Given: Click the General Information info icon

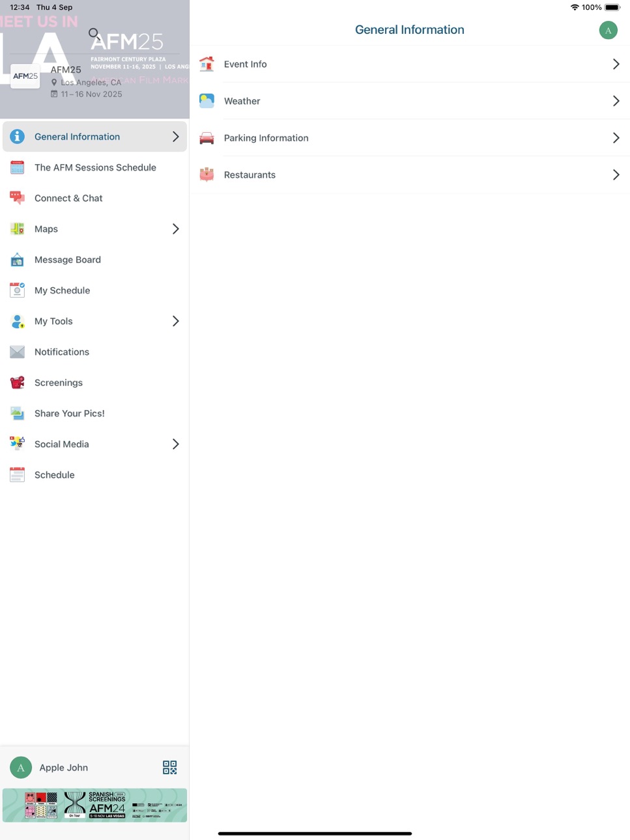Looking at the screenshot, I should pos(18,137).
